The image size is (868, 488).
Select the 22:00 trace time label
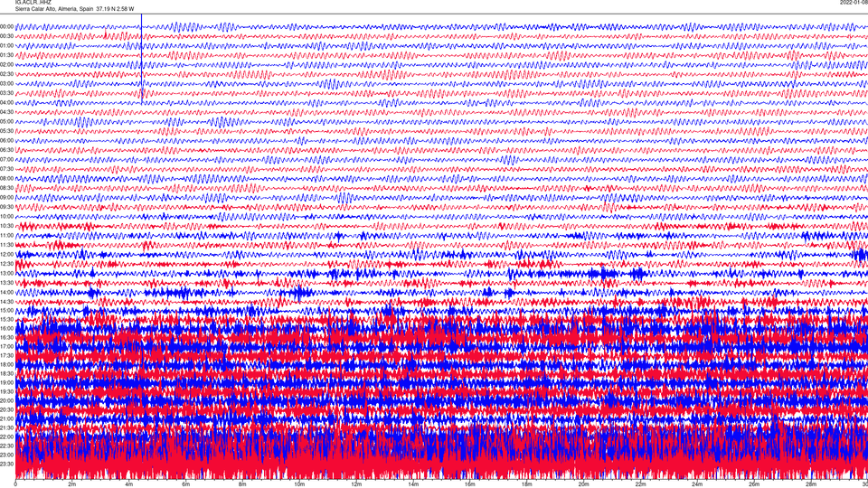(x=6, y=437)
